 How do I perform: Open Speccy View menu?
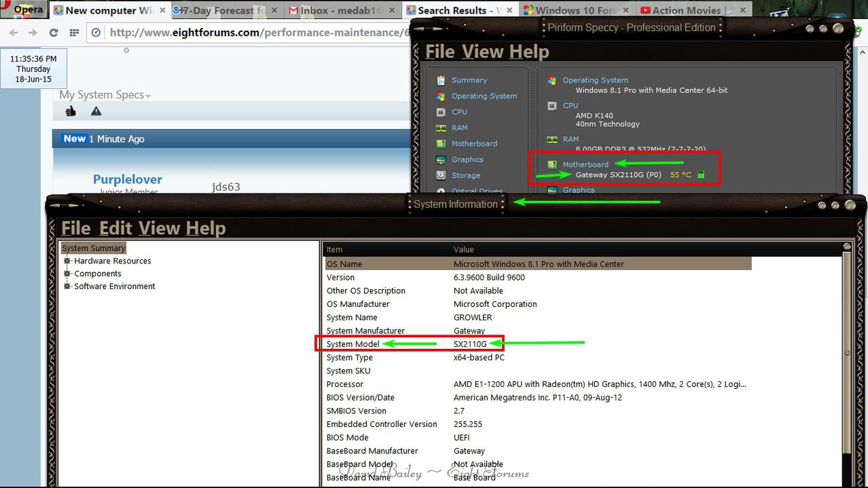483,52
